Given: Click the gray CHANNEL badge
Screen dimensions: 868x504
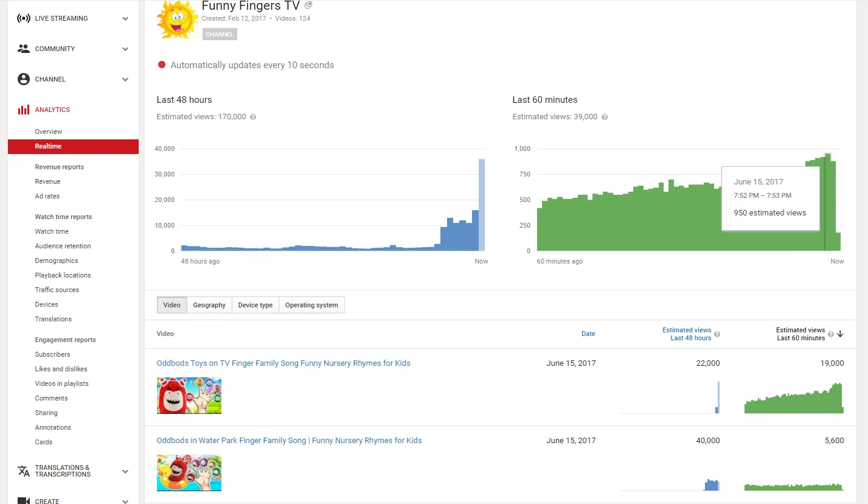Looking at the screenshot, I should pyautogui.click(x=220, y=35).
